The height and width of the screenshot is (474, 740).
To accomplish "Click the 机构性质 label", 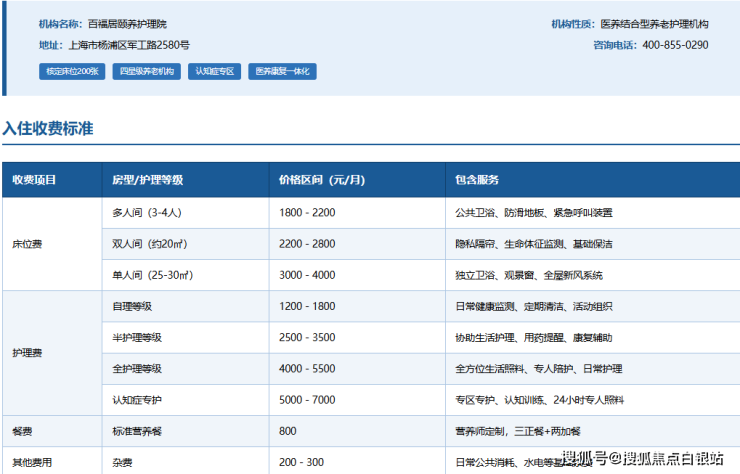I will (571, 24).
